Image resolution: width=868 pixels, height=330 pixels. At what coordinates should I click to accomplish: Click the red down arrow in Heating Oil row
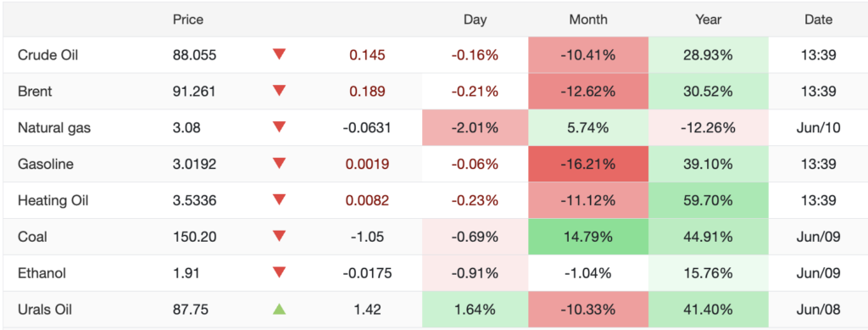[x=279, y=200]
